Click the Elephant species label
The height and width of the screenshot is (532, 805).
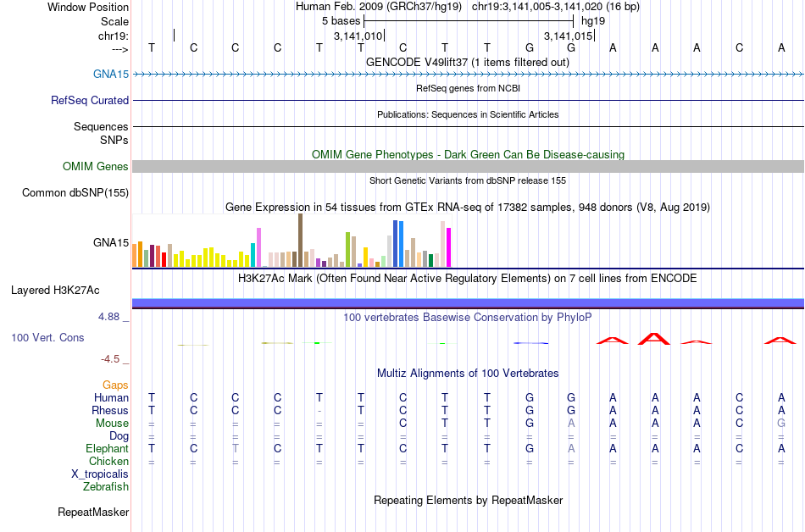point(108,448)
